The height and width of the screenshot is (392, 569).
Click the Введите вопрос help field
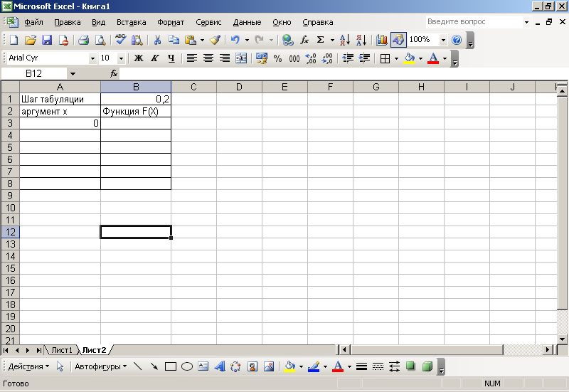[x=474, y=22]
